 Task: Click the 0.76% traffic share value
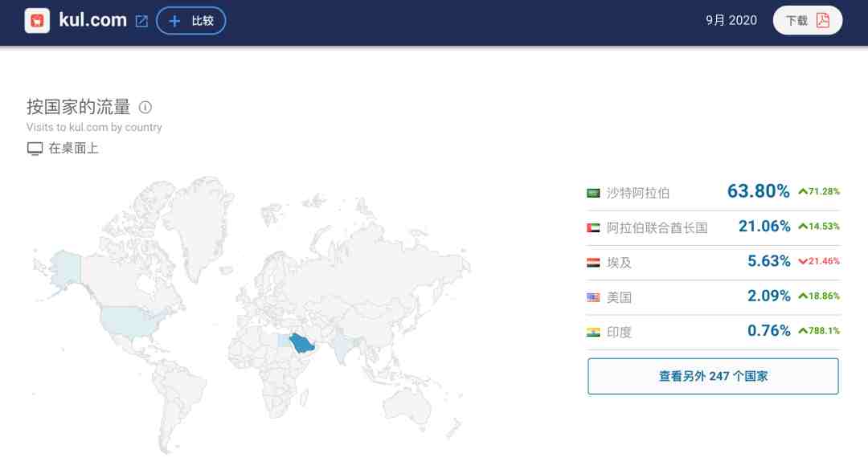pos(769,331)
